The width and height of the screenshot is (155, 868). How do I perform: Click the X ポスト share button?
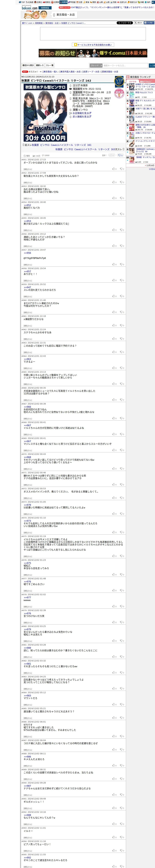tap(138, 23)
